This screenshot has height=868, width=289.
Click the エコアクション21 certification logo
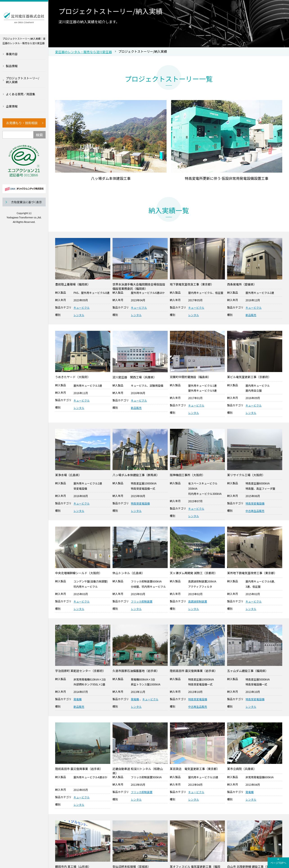coord(24,161)
